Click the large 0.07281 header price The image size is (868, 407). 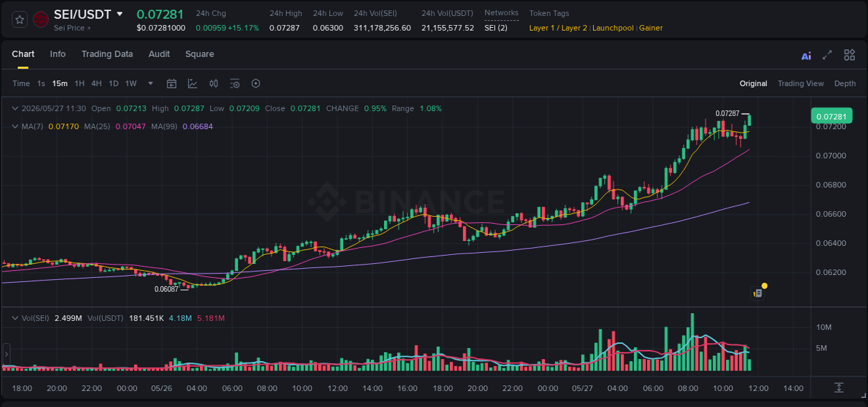pos(160,14)
